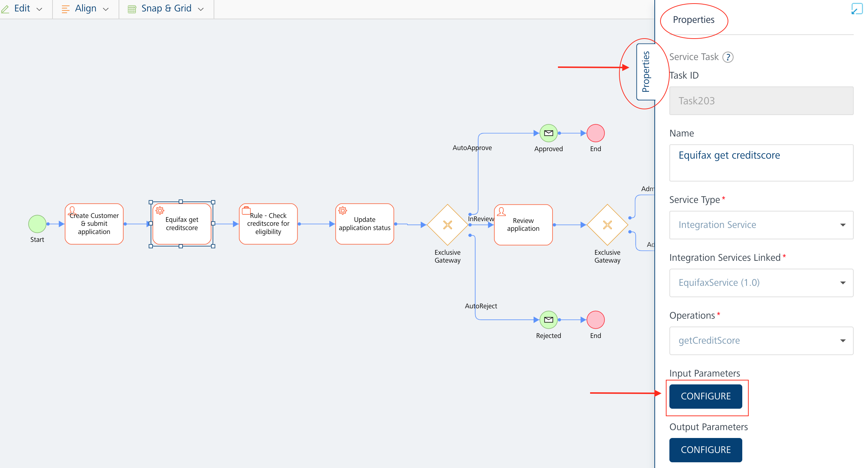Click the envelope icon on the Rejected message event
868x468 pixels.
549,320
